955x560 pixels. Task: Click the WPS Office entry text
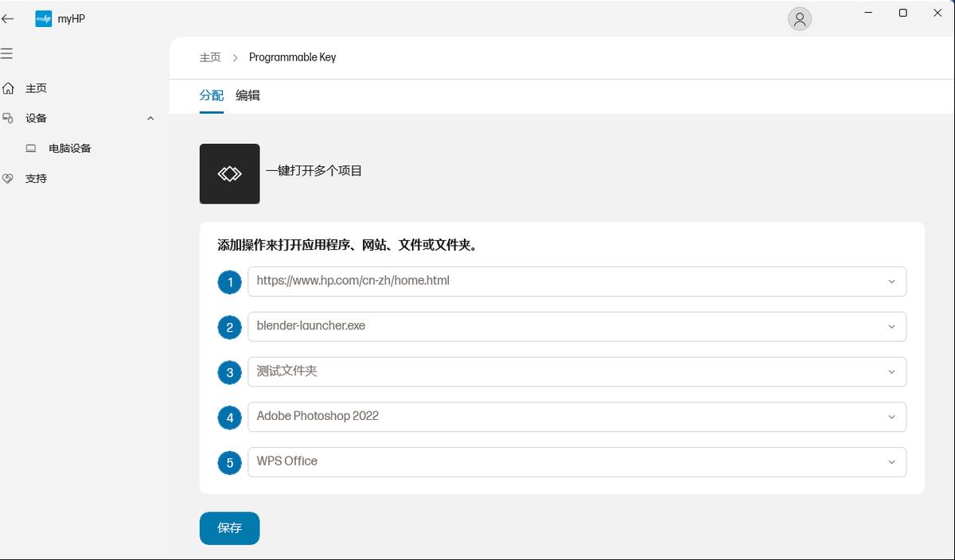[287, 461]
